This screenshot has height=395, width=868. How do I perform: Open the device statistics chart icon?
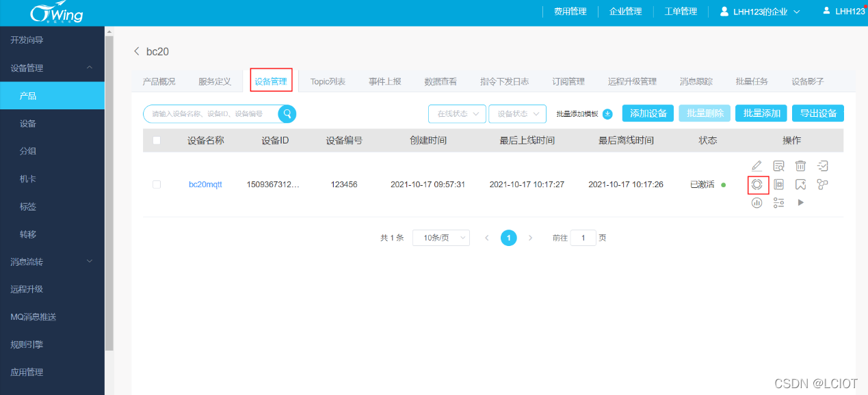(x=757, y=202)
